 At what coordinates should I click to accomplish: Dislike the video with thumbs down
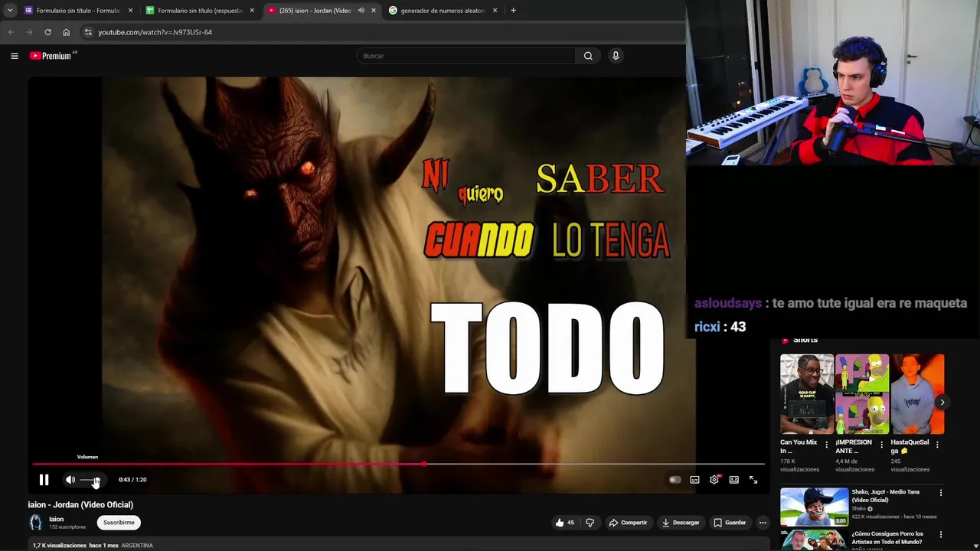tap(590, 523)
